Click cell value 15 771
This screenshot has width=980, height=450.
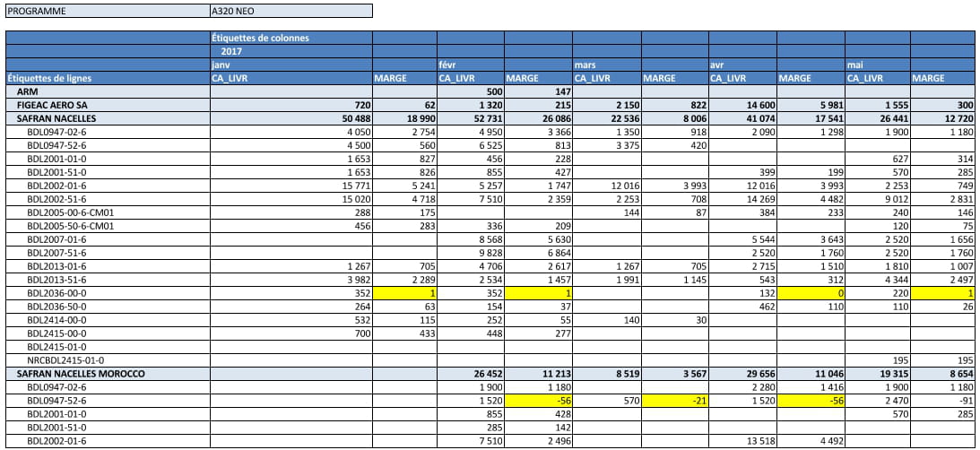click(x=291, y=185)
